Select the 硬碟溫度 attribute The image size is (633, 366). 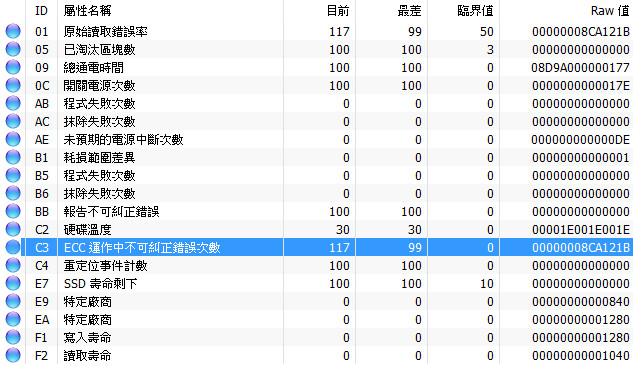(87, 230)
